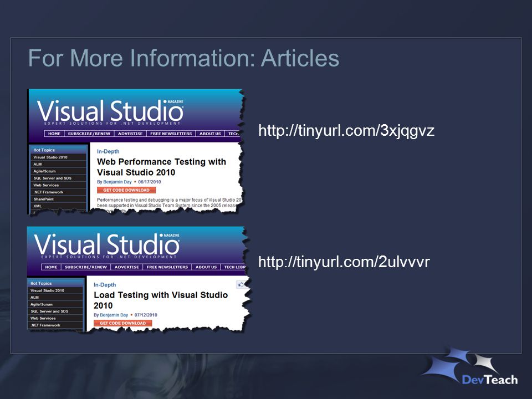Click FREE NEWSLETTERS in the top magazine screenshot
Image resolution: width=532 pixels, height=399 pixels.
tap(171, 134)
